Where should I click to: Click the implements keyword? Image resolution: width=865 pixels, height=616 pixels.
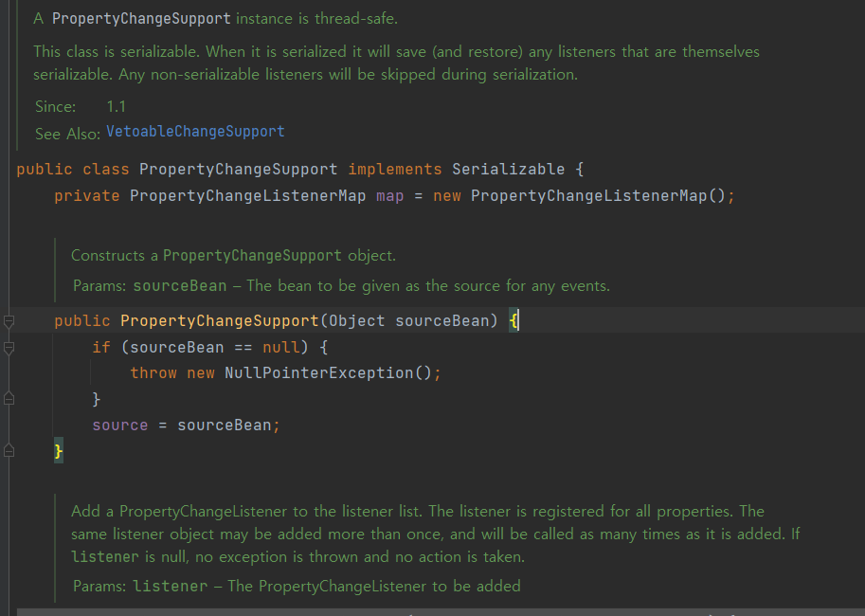394,169
